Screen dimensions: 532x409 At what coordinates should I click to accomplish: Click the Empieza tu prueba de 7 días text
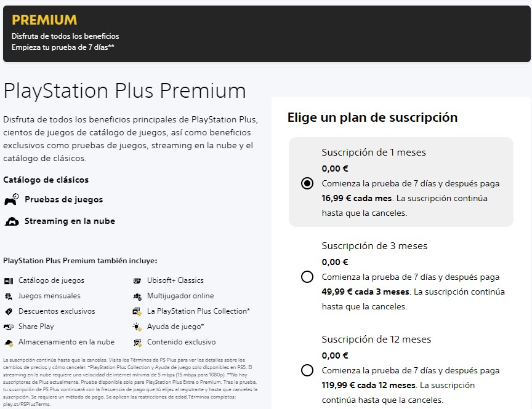pos(63,47)
